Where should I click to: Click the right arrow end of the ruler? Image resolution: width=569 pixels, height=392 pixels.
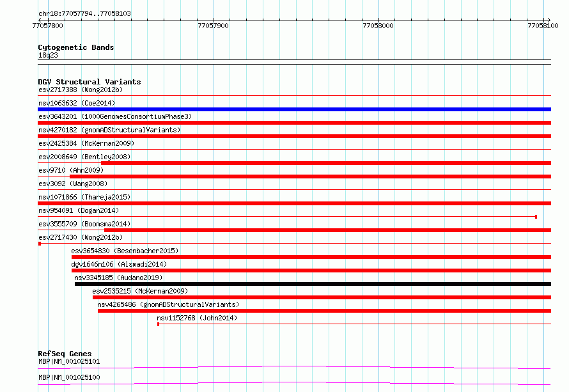pyautogui.click(x=549, y=20)
